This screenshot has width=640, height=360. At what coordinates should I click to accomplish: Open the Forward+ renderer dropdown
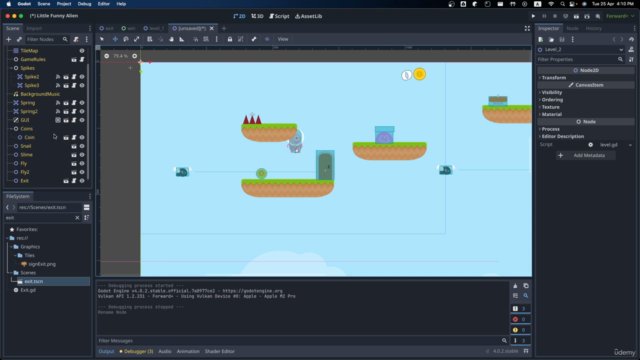click(x=620, y=16)
